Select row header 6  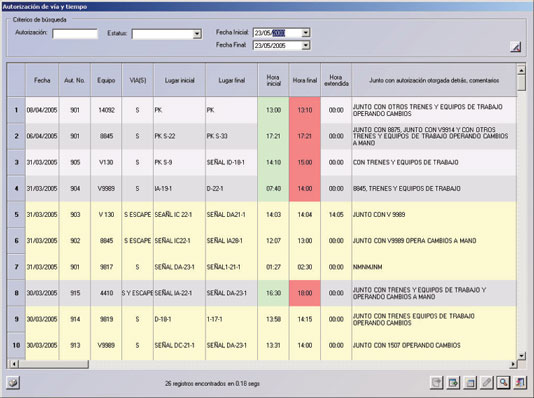tap(16, 241)
